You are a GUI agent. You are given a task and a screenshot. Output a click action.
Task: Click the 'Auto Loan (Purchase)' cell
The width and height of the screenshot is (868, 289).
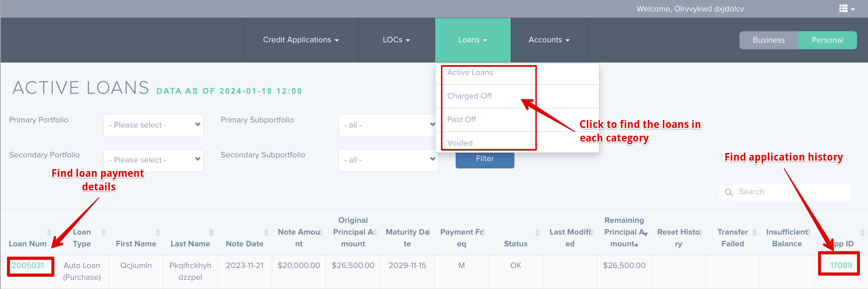[x=82, y=271]
